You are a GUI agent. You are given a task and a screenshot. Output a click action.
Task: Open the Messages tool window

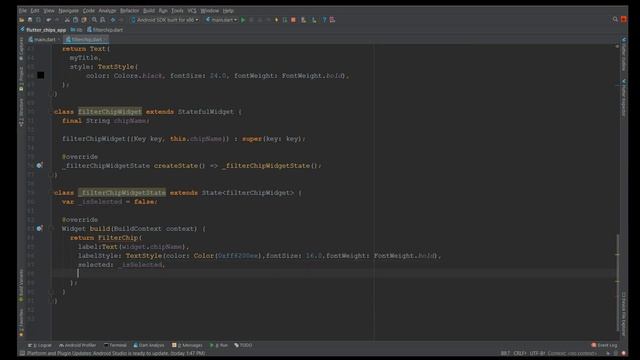(187, 345)
